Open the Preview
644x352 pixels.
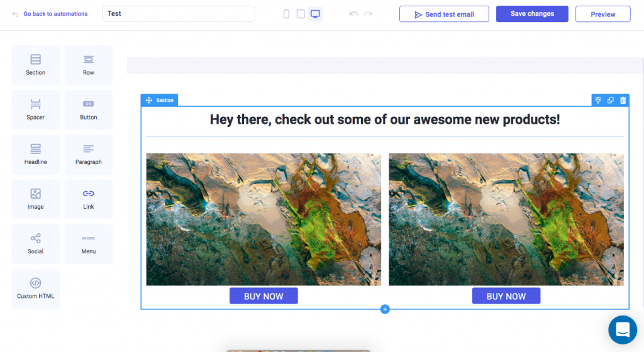tap(603, 14)
